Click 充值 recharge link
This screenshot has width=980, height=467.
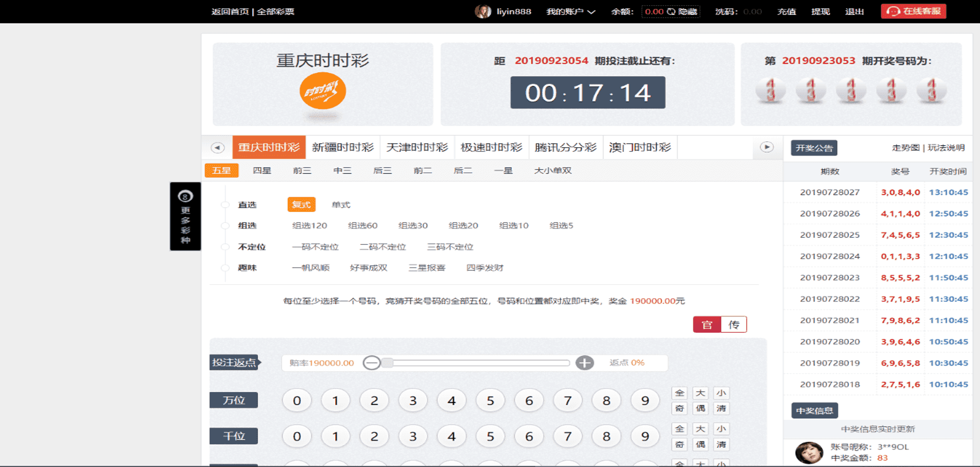pos(786,11)
